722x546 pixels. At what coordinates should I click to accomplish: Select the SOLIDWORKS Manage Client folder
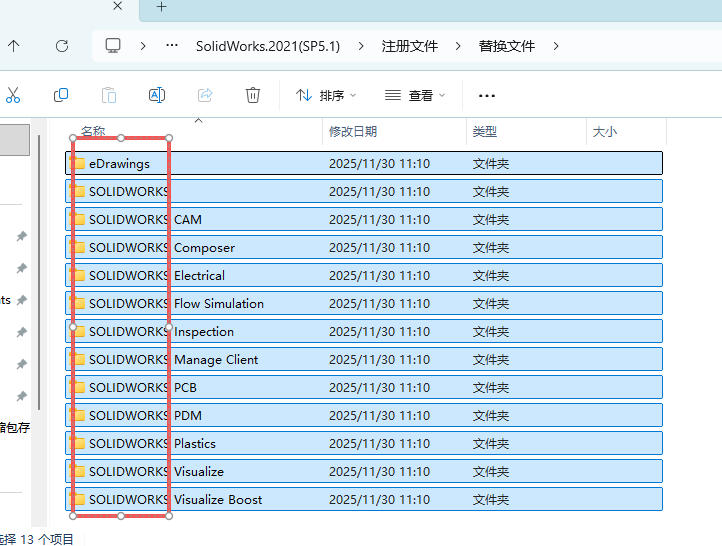(364, 359)
